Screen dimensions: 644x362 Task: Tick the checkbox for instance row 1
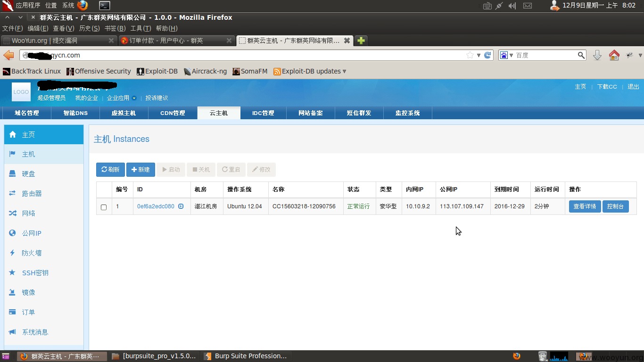coord(104,207)
